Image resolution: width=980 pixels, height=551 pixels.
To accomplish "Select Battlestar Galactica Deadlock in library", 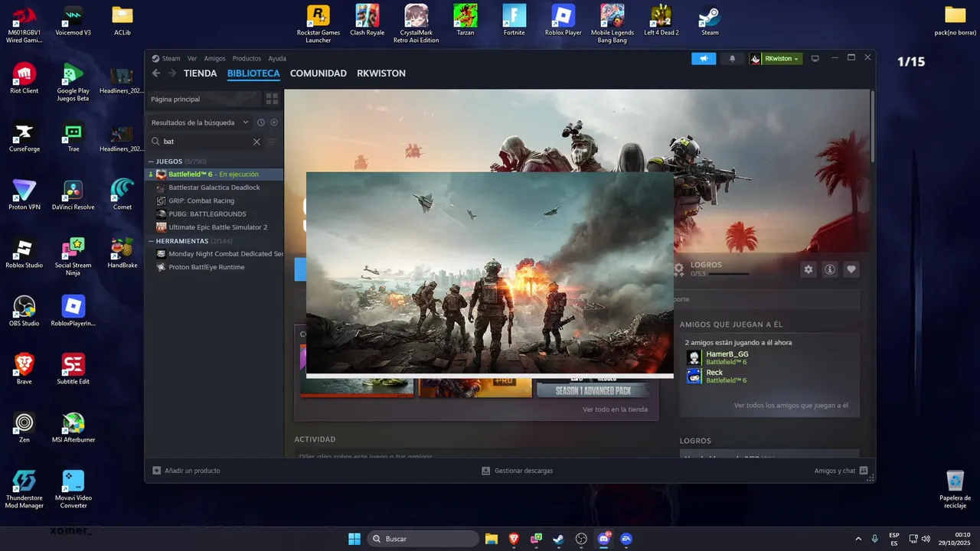I will 214,187.
